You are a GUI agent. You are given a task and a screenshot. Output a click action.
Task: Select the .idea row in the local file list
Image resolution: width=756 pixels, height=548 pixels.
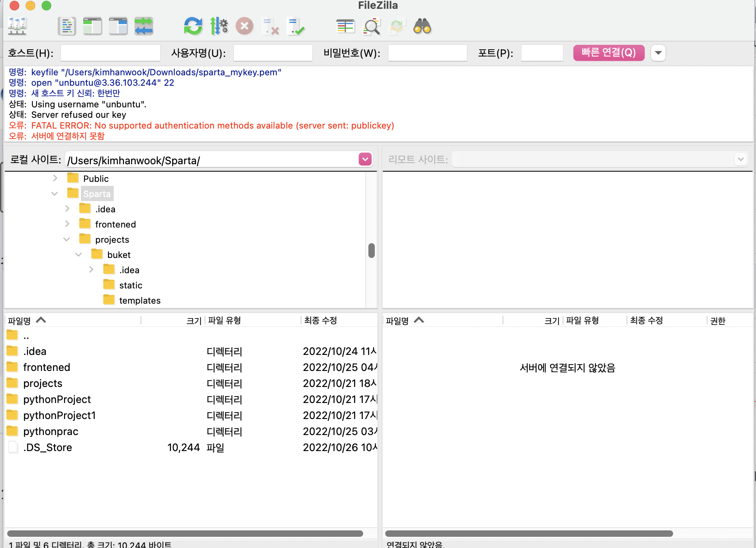click(x=191, y=351)
